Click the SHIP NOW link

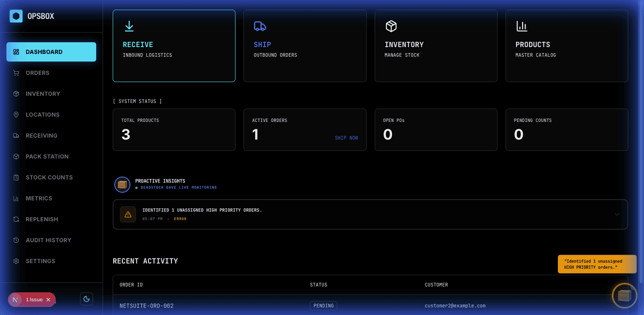pyautogui.click(x=347, y=138)
